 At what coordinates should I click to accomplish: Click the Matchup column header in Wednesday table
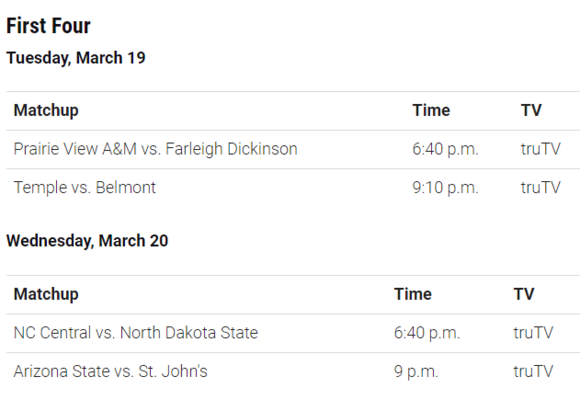46,294
